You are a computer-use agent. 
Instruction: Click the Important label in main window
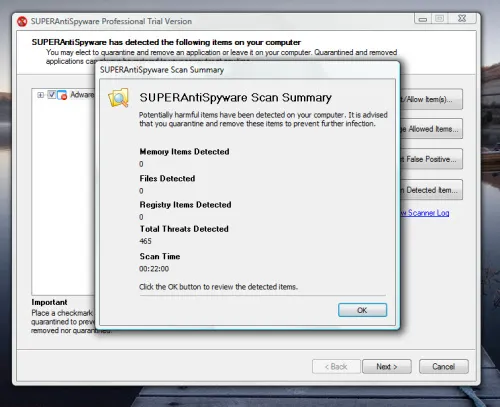(49, 302)
